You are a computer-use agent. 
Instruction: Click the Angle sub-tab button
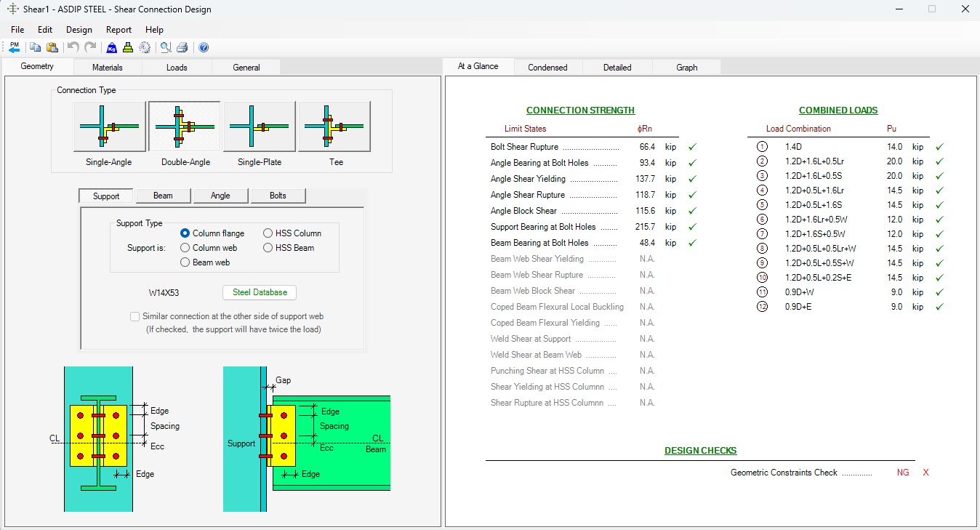220,196
